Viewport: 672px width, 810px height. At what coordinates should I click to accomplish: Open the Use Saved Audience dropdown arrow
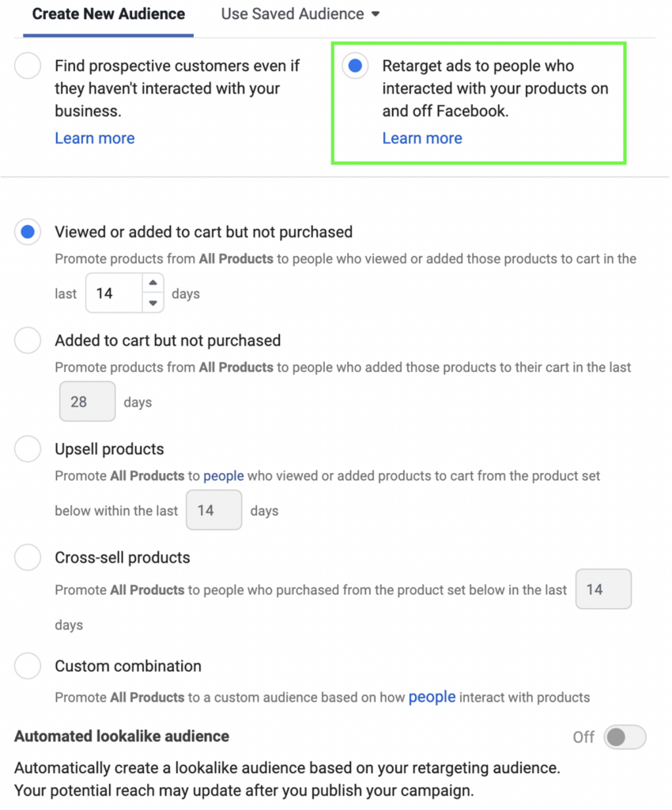point(377,13)
